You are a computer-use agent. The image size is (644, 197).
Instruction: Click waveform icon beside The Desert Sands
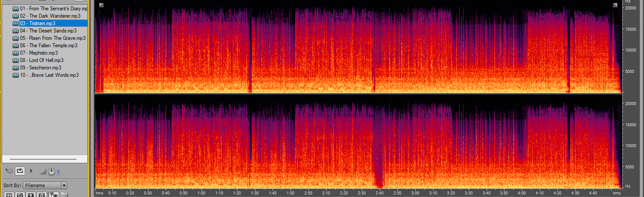16,31
